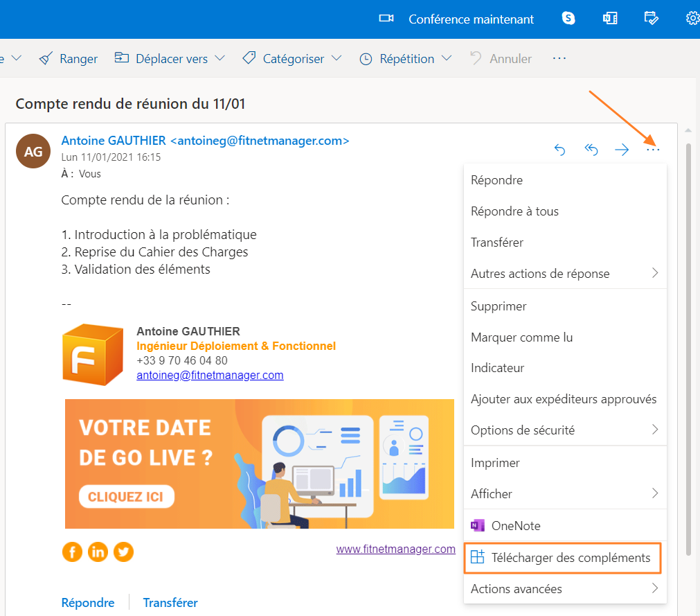Click the reply arrow icon on the message

[x=560, y=150]
